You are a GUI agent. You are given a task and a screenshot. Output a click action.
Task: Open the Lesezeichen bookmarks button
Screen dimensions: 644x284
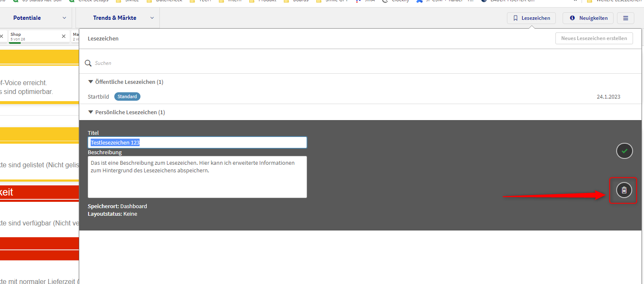click(x=531, y=18)
